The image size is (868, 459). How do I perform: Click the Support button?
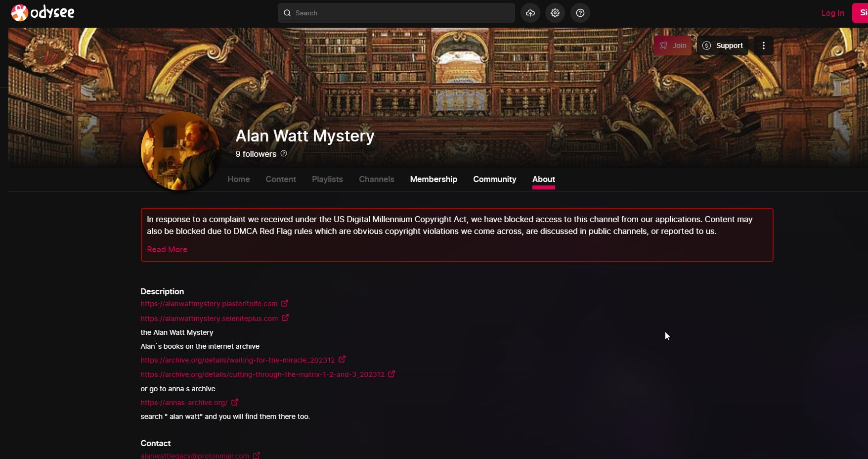(x=723, y=46)
